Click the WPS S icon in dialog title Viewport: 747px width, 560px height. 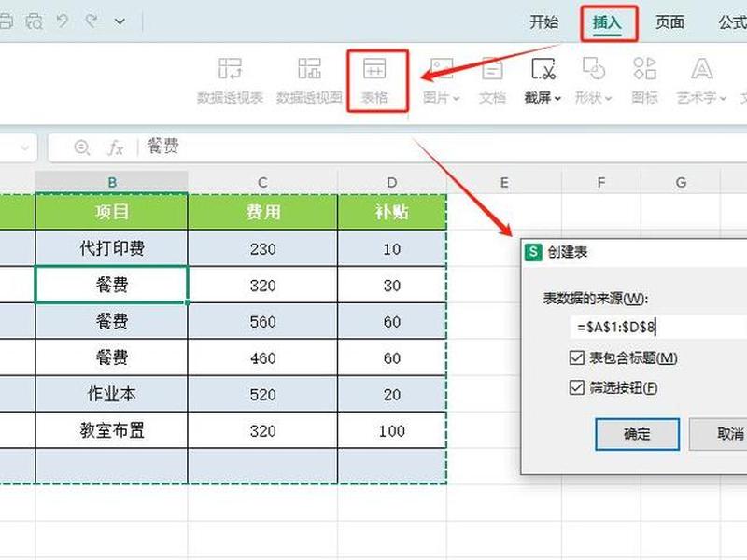533,251
